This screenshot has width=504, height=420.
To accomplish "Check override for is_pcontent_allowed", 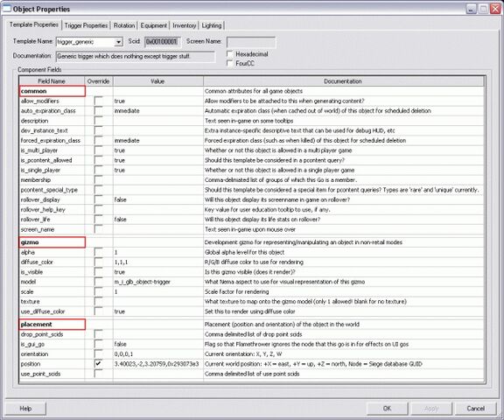I will [98, 160].
